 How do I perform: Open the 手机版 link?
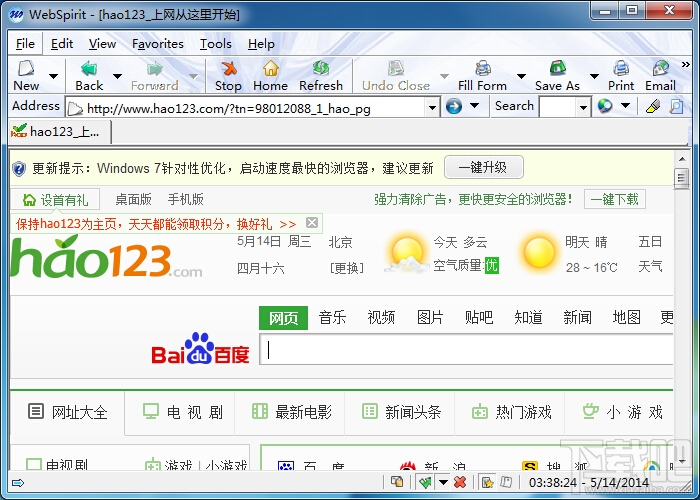click(x=185, y=199)
